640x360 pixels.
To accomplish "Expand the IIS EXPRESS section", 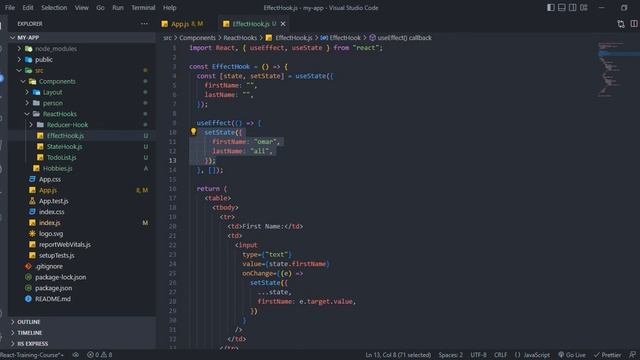I will click(x=82, y=343).
